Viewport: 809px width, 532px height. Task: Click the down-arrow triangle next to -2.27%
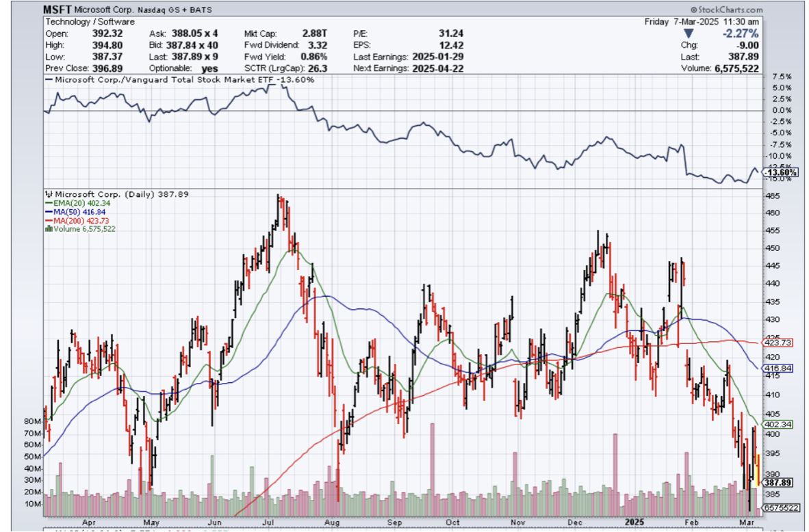[x=689, y=34]
